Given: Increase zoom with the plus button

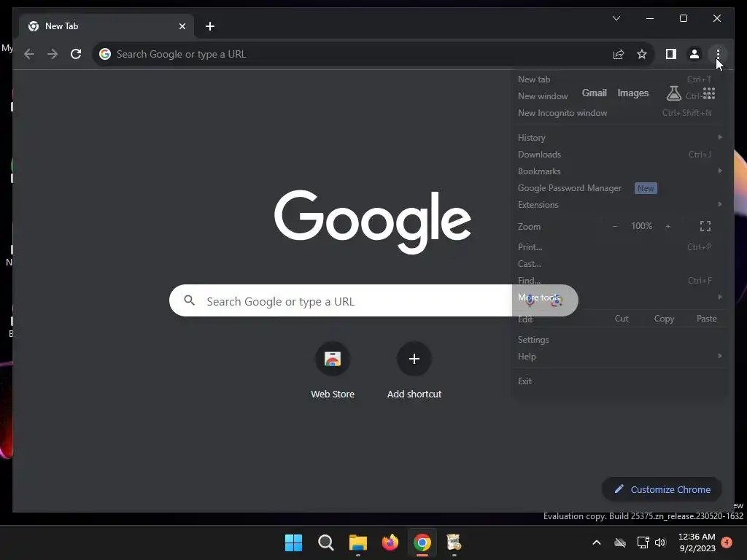Looking at the screenshot, I should [x=668, y=226].
